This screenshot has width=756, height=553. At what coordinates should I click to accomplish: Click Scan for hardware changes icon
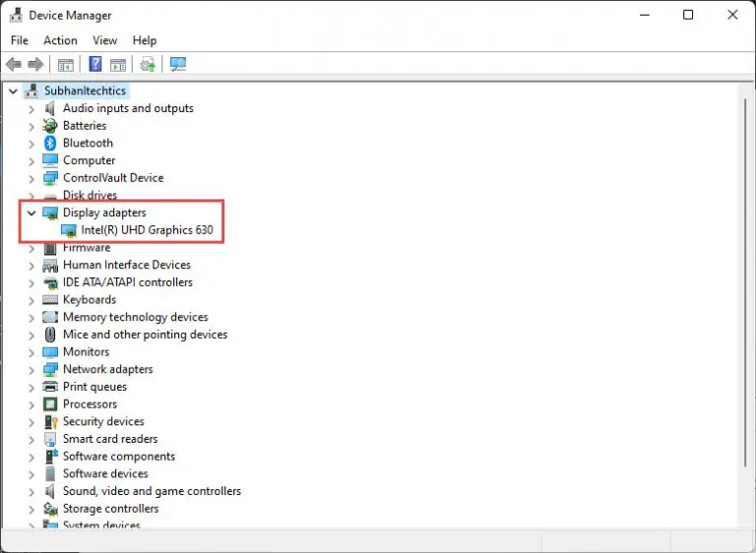[178, 64]
